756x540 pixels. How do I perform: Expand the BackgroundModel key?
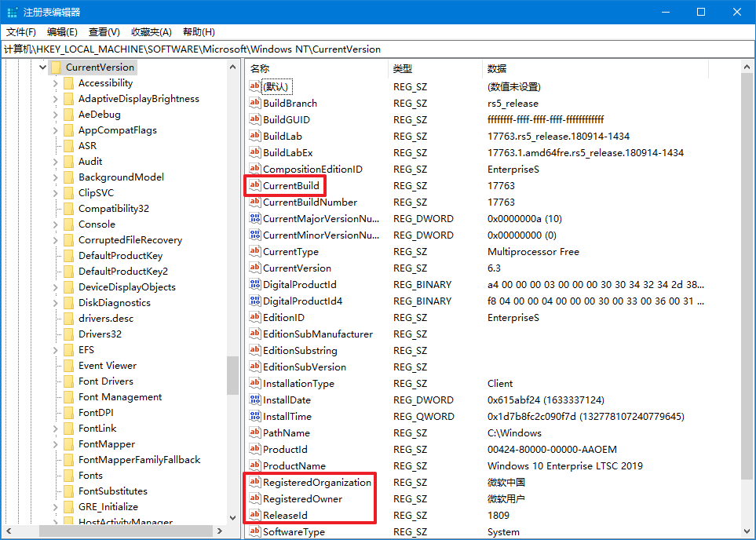pos(56,177)
